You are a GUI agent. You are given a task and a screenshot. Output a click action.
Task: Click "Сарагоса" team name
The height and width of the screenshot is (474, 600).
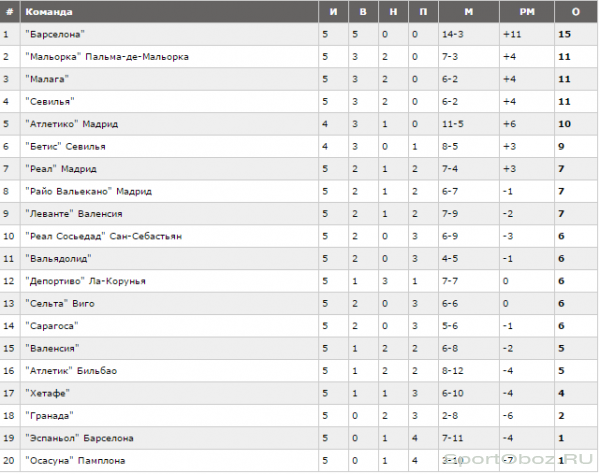(52, 326)
